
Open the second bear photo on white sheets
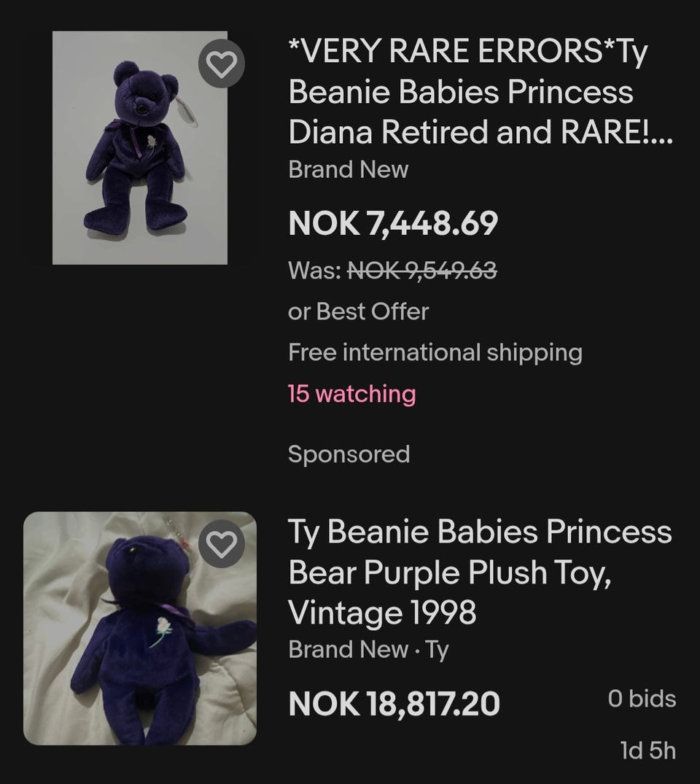pos(140,629)
